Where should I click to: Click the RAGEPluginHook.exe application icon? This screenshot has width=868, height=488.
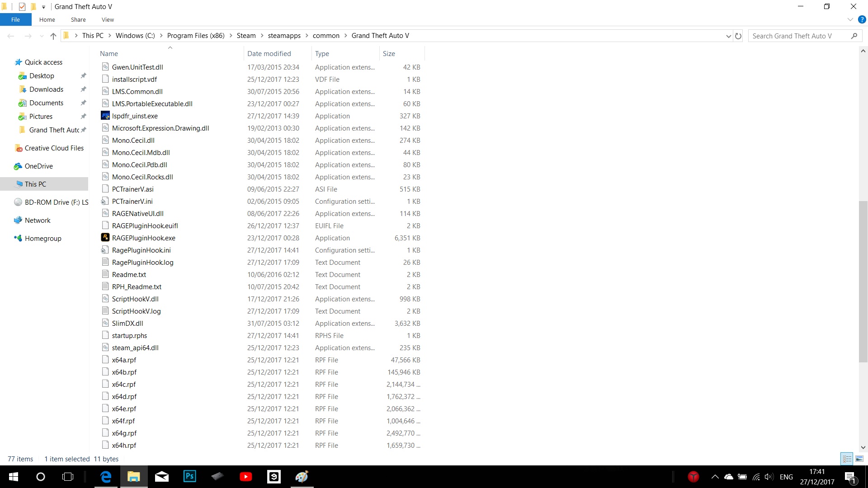coord(105,238)
